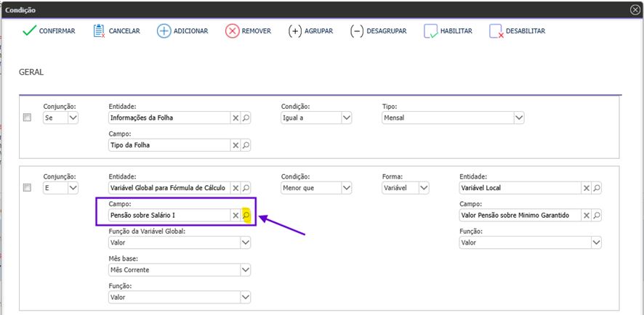Click the Confirmar checkmark icon
The image size is (644, 315).
(x=29, y=31)
